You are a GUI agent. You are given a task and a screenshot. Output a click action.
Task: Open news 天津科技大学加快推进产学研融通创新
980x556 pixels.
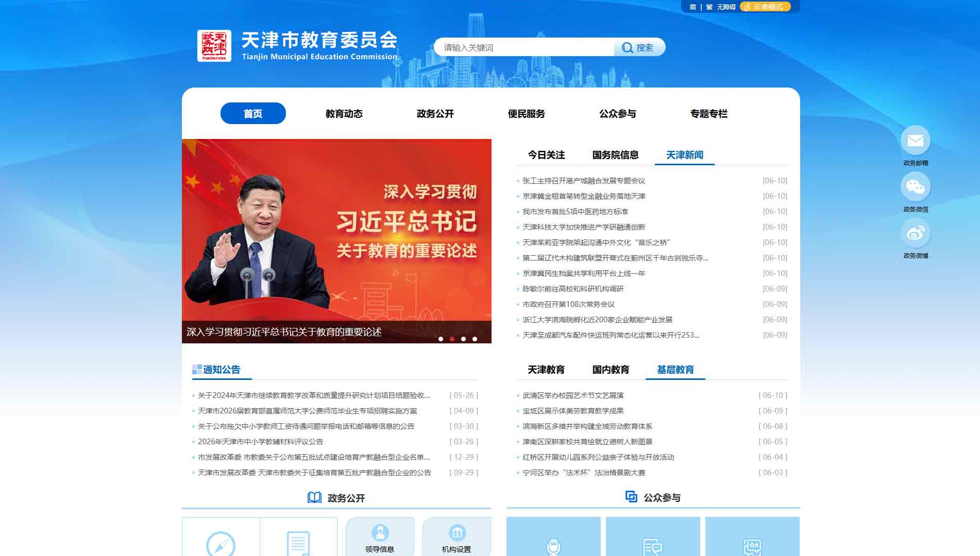click(x=584, y=227)
